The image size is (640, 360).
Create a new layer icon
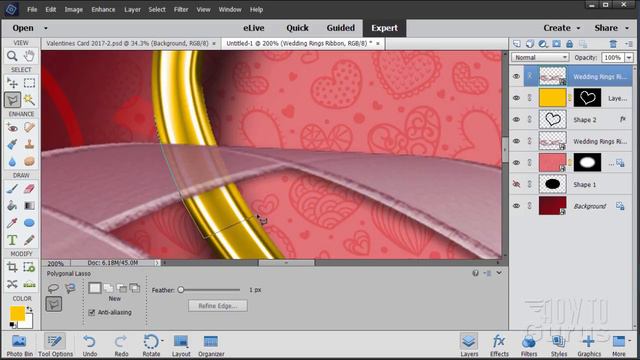pyautogui.click(x=517, y=44)
